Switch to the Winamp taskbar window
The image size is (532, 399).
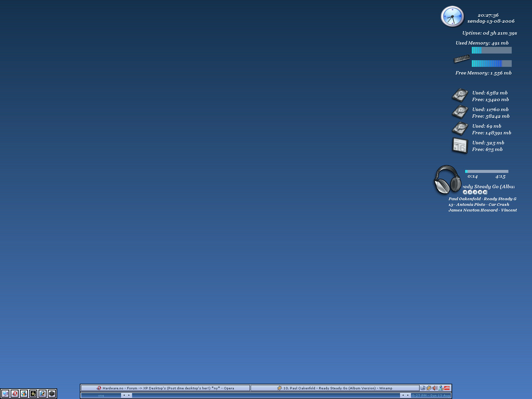(335, 388)
